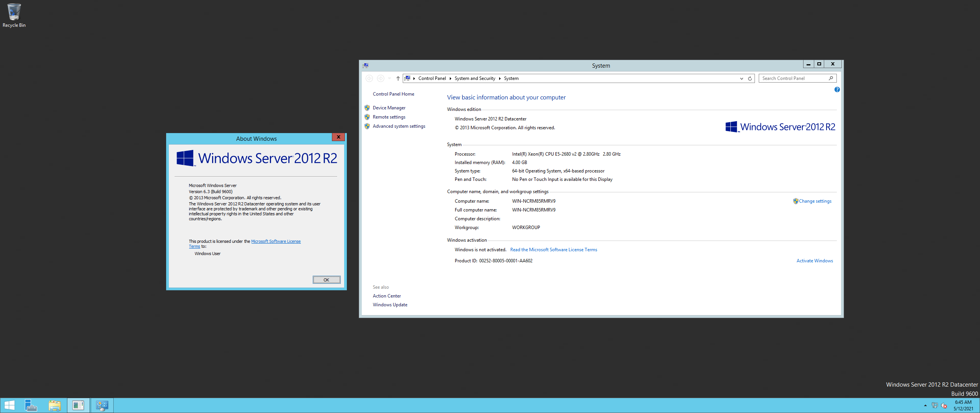Open the volume tray icon
The image size is (980, 413).
944,405
